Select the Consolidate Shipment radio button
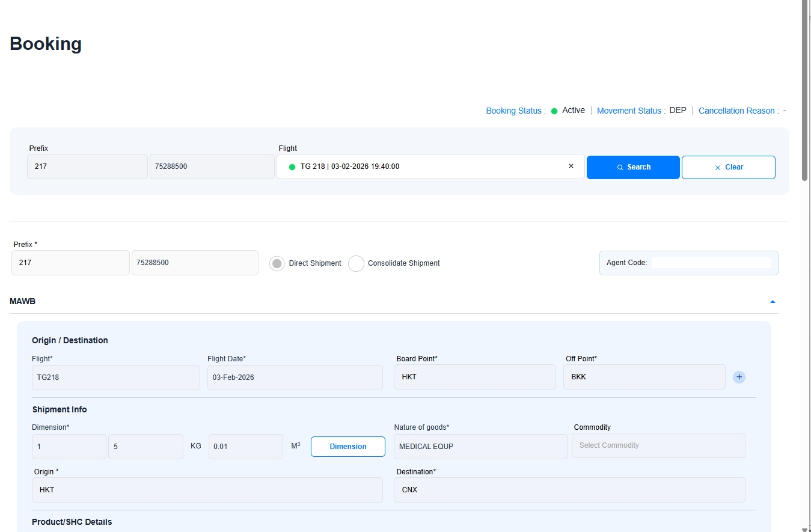Viewport: 811px width, 532px height. [356, 263]
